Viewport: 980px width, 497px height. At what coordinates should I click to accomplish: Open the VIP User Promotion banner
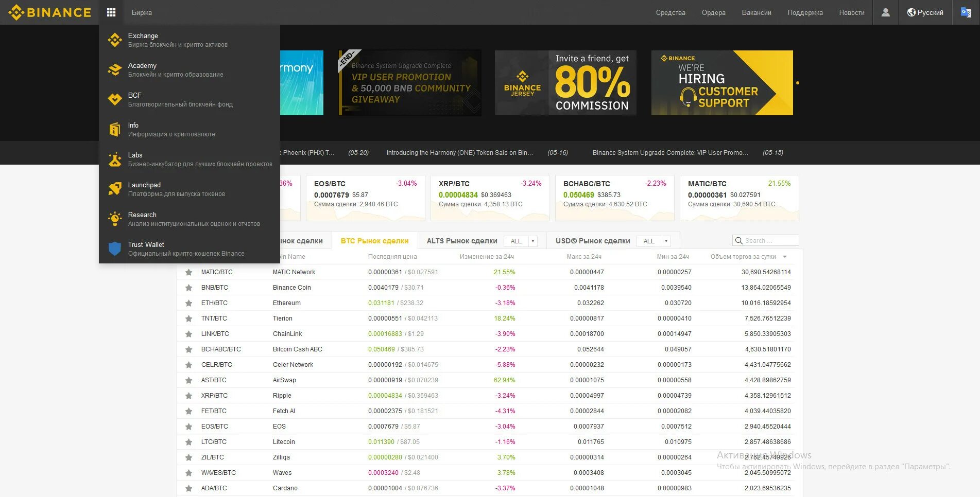click(409, 83)
